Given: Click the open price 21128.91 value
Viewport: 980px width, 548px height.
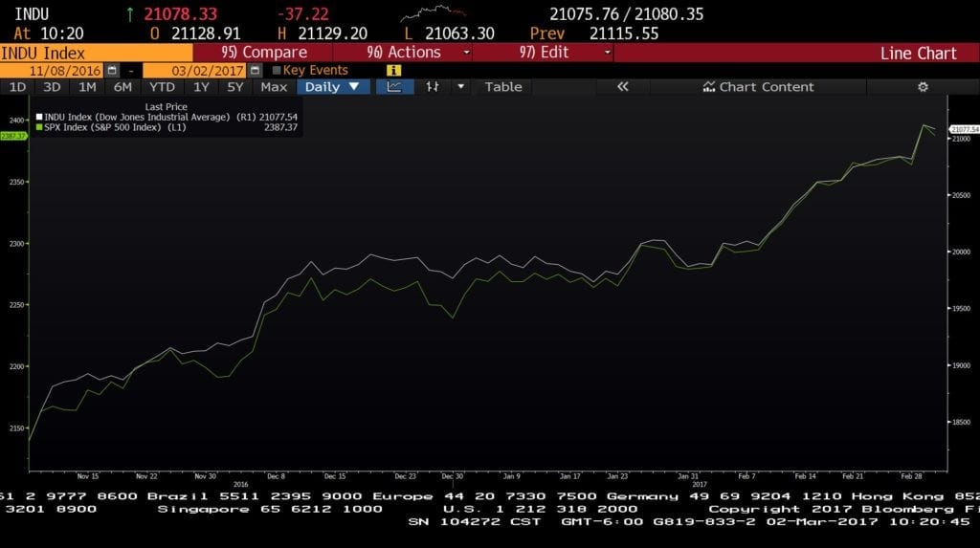Looking at the screenshot, I should 206,33.
